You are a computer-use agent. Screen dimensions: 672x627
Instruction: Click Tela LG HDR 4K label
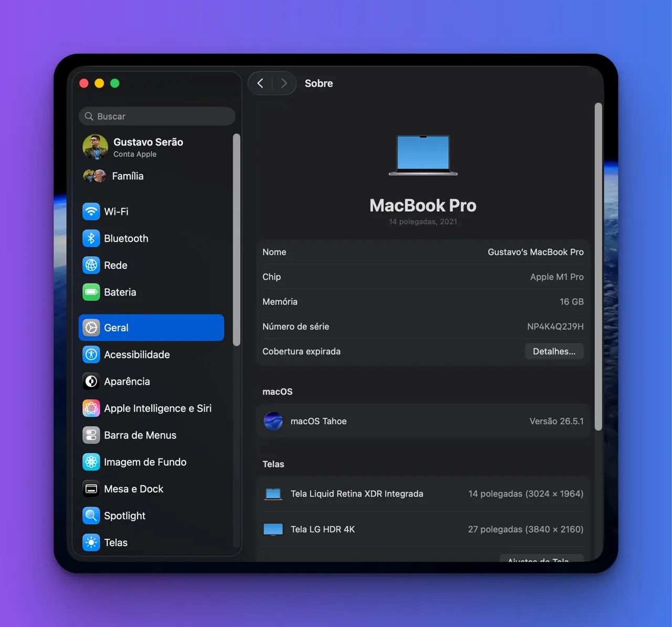[322, 529]
